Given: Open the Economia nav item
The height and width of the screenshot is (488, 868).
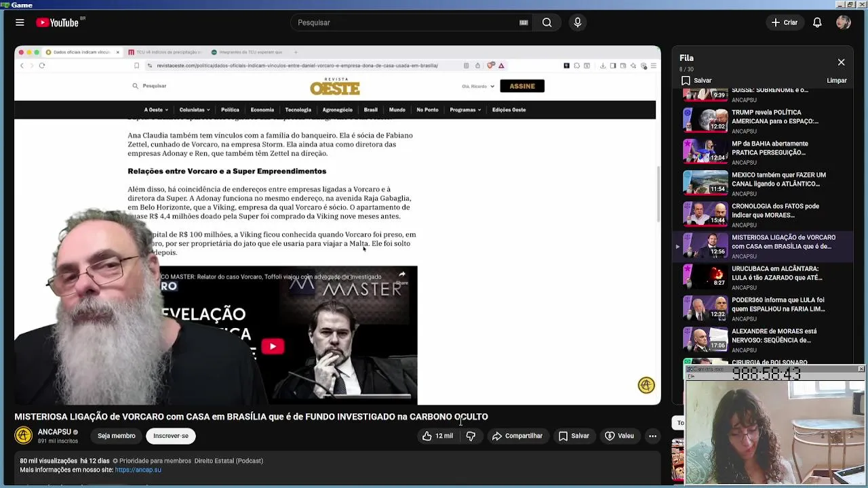Looking at the screenshot, I should [x=262, y=110].
